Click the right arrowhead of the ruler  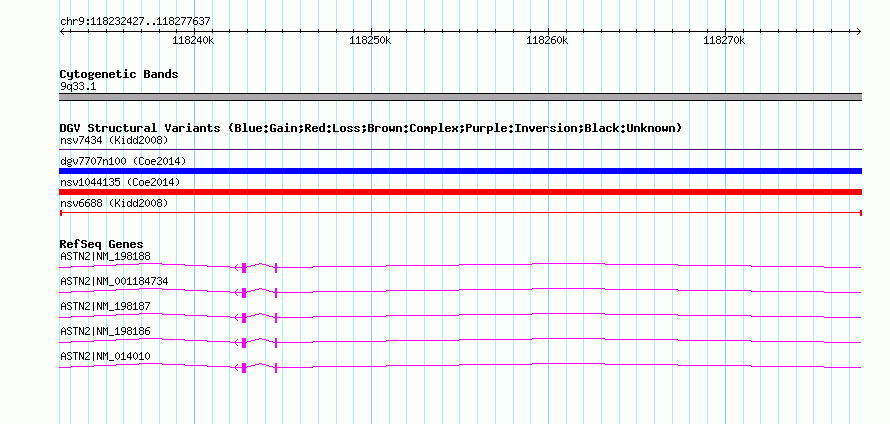(859, 31)
